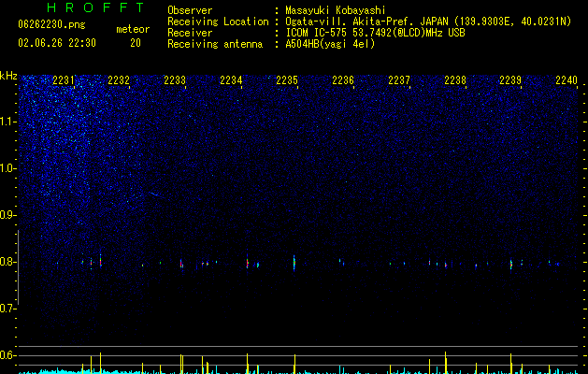The height and width of the screenshot is (374, 588).
Task: Click the 2239 time marker
Action: click(x=510, y=80)
